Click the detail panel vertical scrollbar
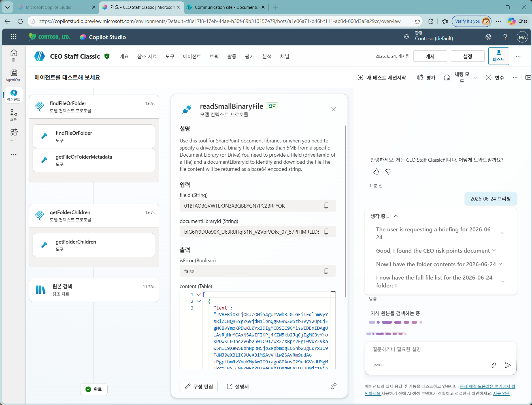The width and height of the screenshot is (532, 405). 346,211
